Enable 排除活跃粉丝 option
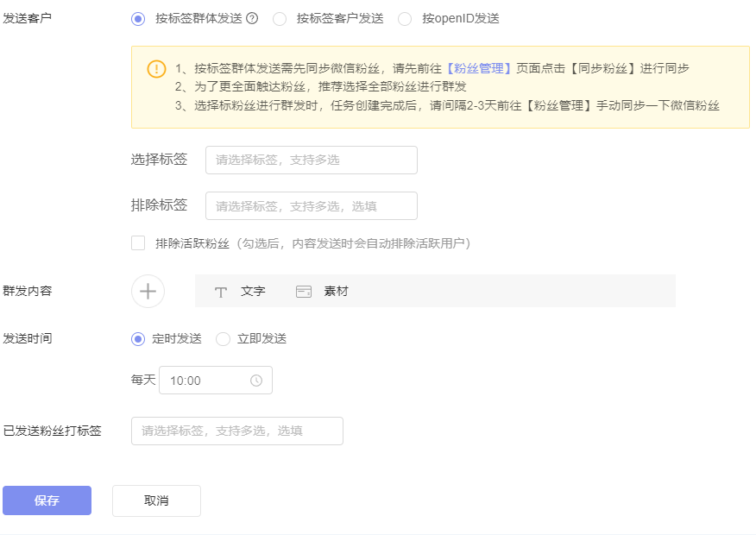 click(x=138, y=243)
